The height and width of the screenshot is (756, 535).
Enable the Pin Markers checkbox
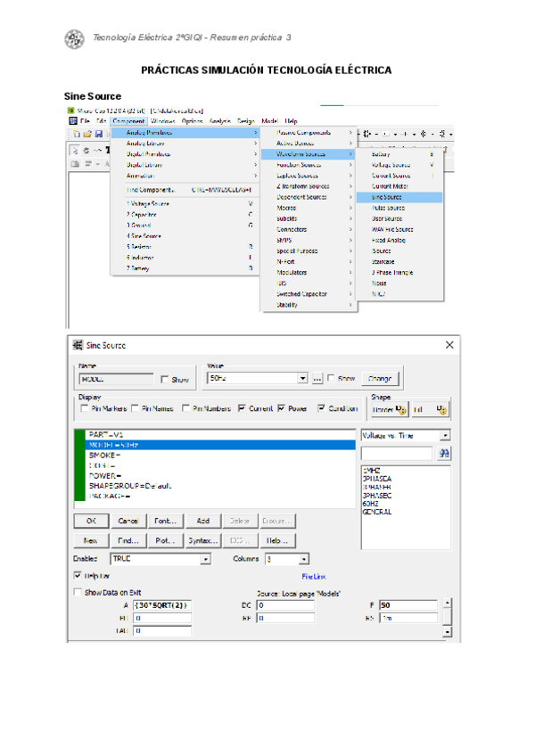point(85,408)
